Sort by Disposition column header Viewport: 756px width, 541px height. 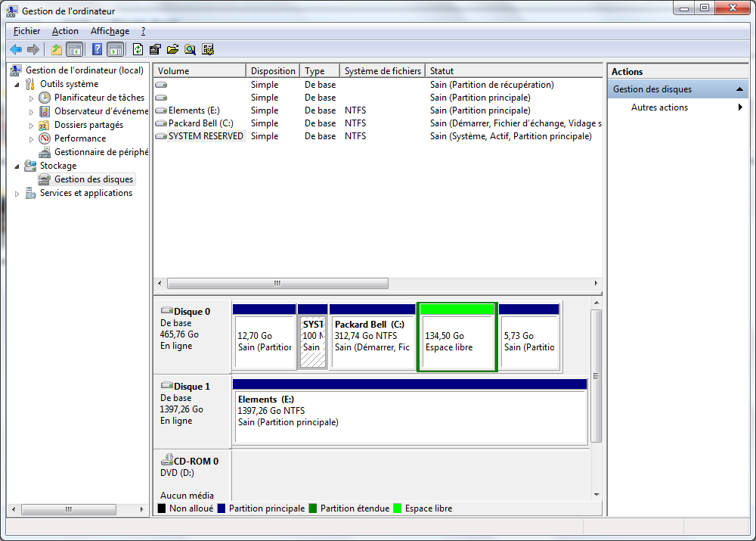coord(273,71)
